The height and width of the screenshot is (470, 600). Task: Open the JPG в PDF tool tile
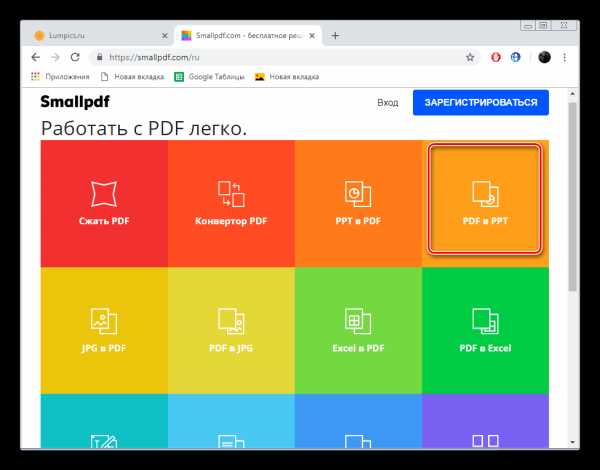click(x=104, y=331)
